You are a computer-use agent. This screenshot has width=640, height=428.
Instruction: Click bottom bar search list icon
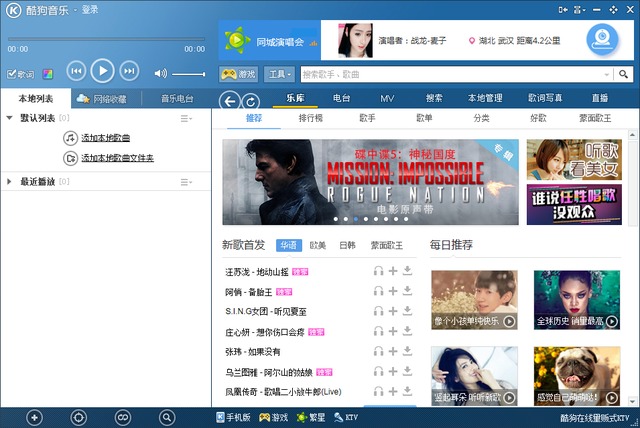point(167,417)
